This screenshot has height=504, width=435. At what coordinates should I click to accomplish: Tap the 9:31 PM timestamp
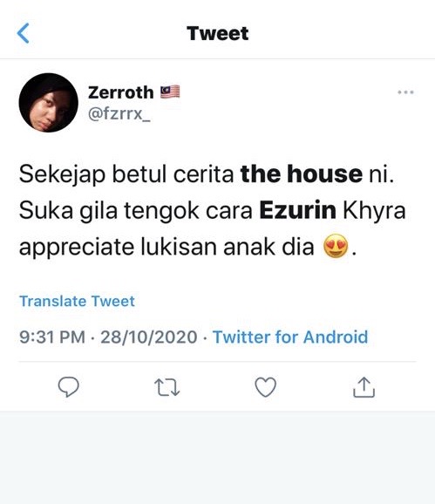tap(52, 337)
